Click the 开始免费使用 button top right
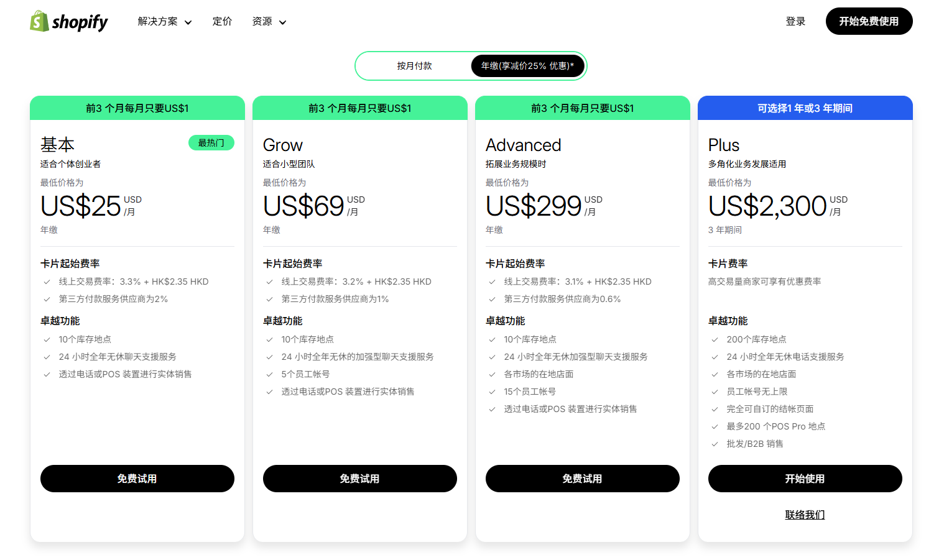Image resolution: width=944 pixels, height=560 pixels. pos(869,21)
